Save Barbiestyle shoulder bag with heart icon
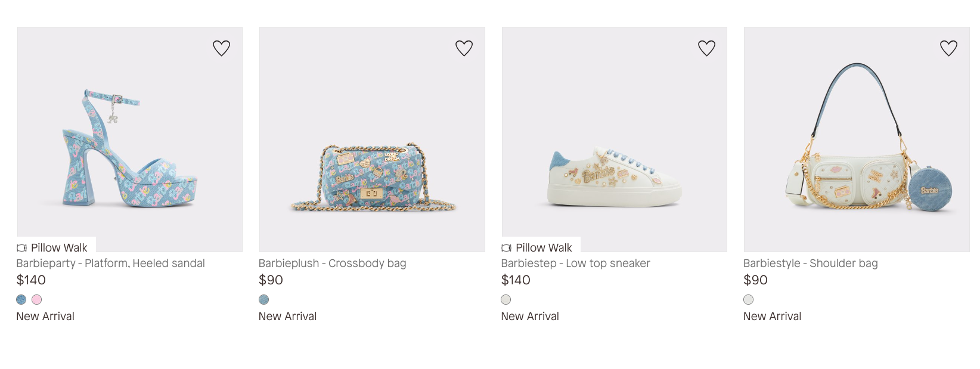The height and width of the screenshot is (369, 980). point(948,48)
